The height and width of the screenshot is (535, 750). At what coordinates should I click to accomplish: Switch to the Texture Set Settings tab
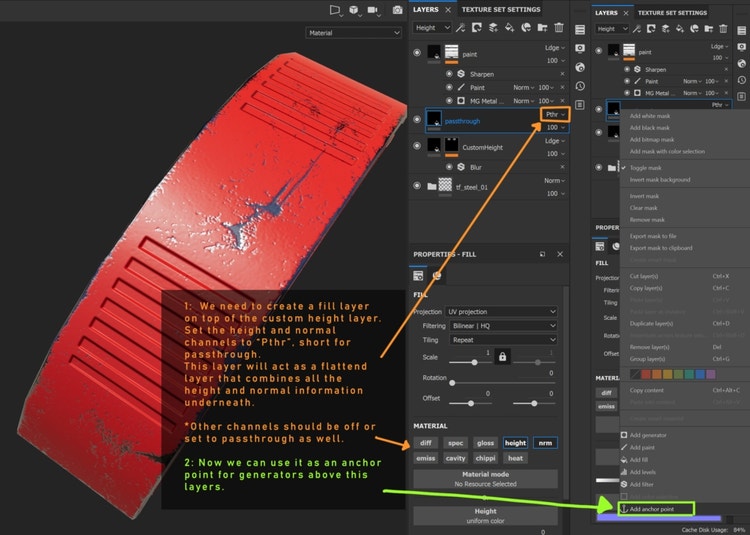click(x=500, y=9)
